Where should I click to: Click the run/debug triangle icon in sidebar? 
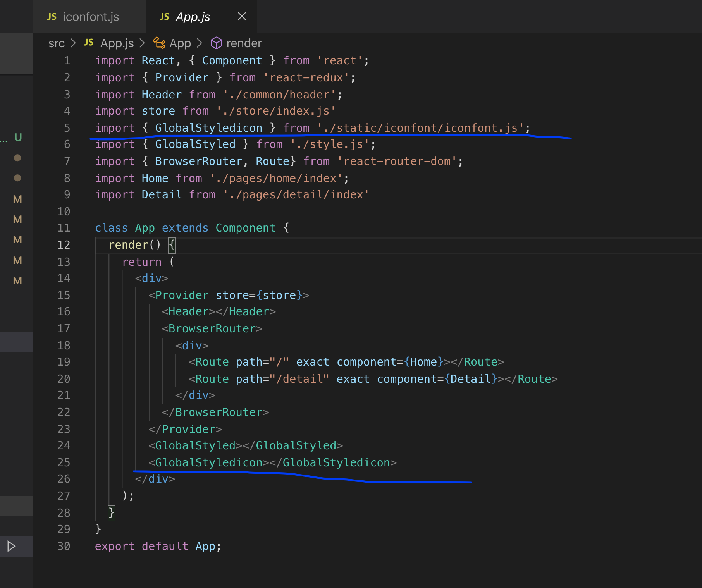(x=11, y=546)
